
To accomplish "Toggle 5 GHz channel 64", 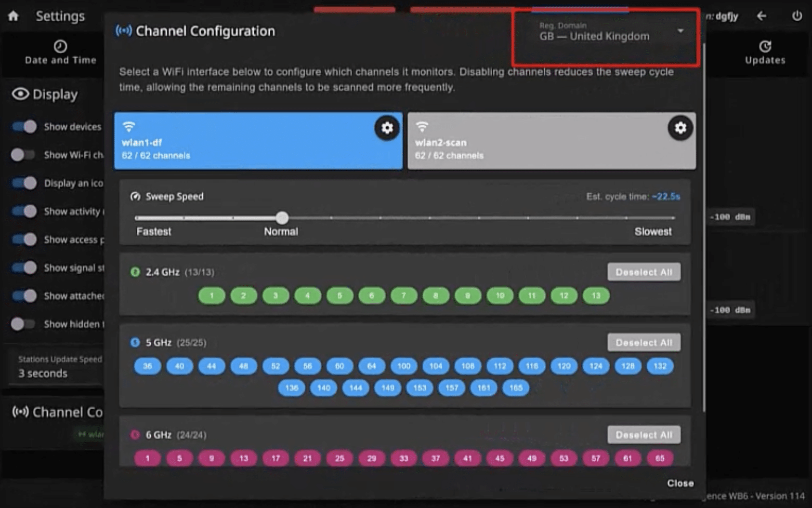I will [371, 366].
